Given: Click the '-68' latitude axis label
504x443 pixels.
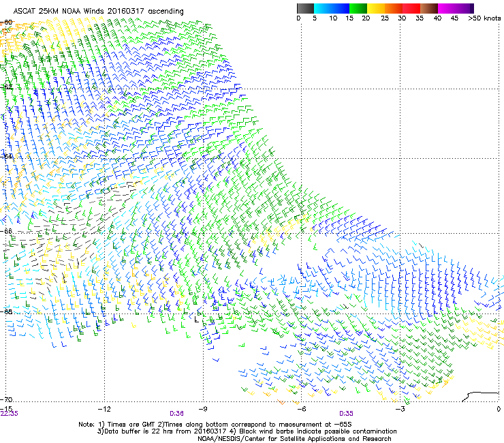Looking at the screenshot, I should pyautogui.click(x=6, y=311).
